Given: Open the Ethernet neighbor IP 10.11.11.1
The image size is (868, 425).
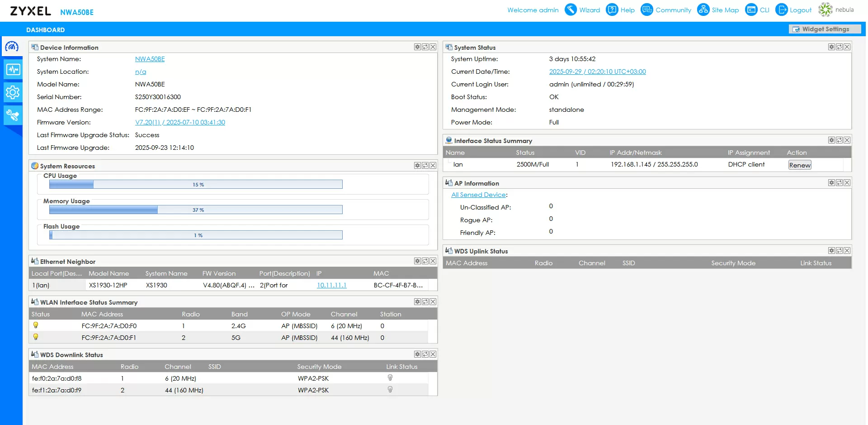Looking at the screenshot, I should click(x=331, y=285).
